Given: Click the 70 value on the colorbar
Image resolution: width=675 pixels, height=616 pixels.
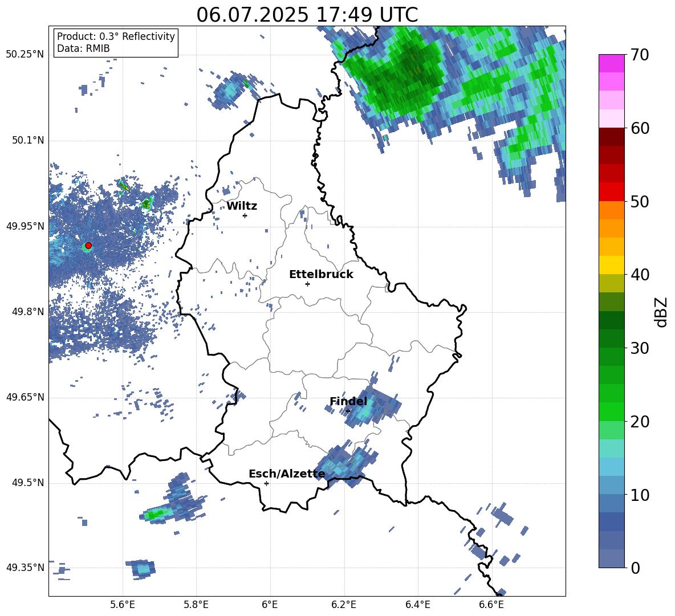Looking at the screenshot, I should 640,55.
